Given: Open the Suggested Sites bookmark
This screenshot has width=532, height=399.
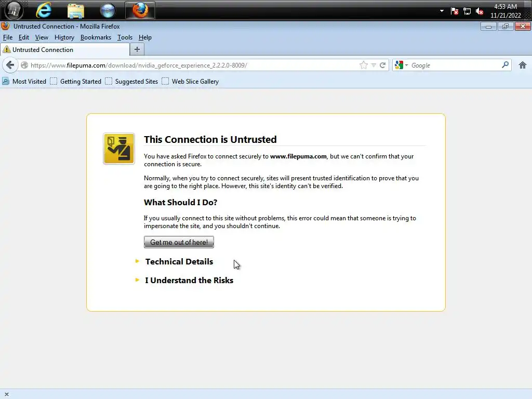Looking at the screenshot, I should 131,82.
